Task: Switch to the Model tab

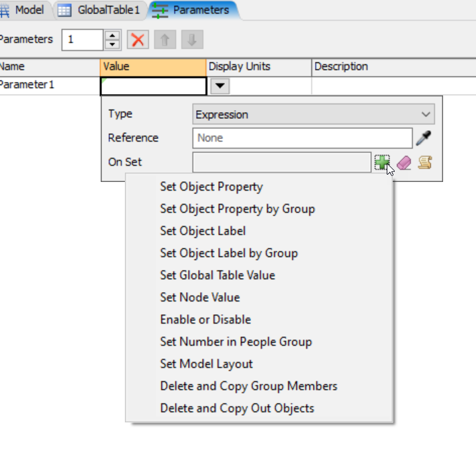Action: [x=26, y=10]
